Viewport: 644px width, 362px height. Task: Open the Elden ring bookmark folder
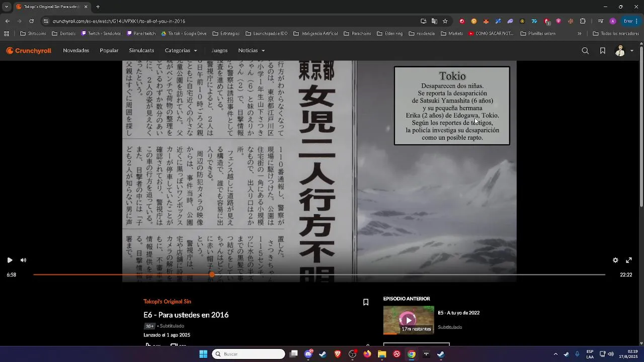(x=389, y=34)
